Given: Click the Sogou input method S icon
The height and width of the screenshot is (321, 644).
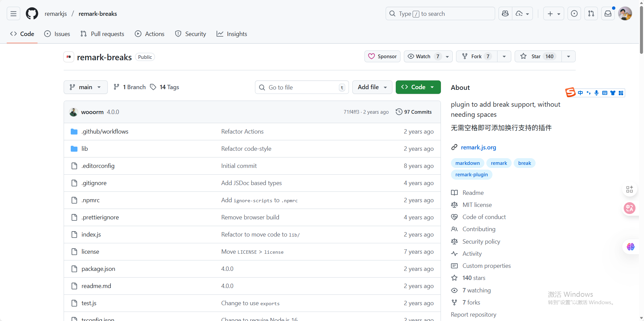Looking at the screenshot, I should click(570, 92).
